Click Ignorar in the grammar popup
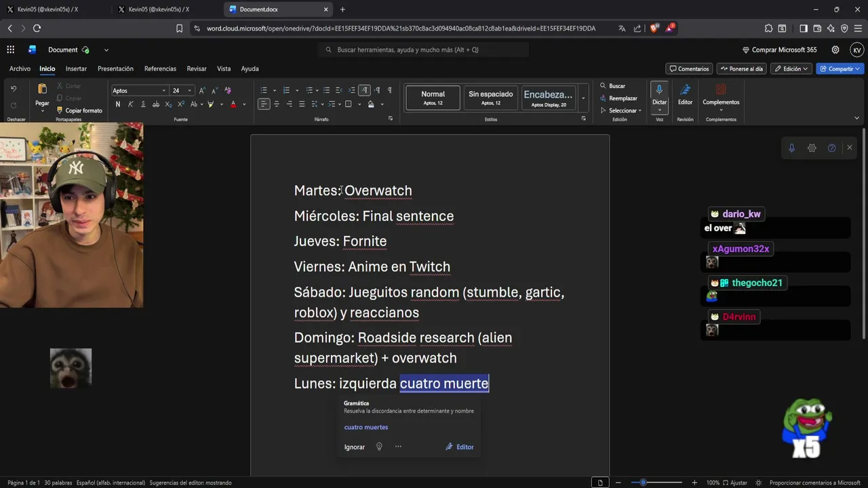This screenshot has width=868, height=488. tap(354, 447)
